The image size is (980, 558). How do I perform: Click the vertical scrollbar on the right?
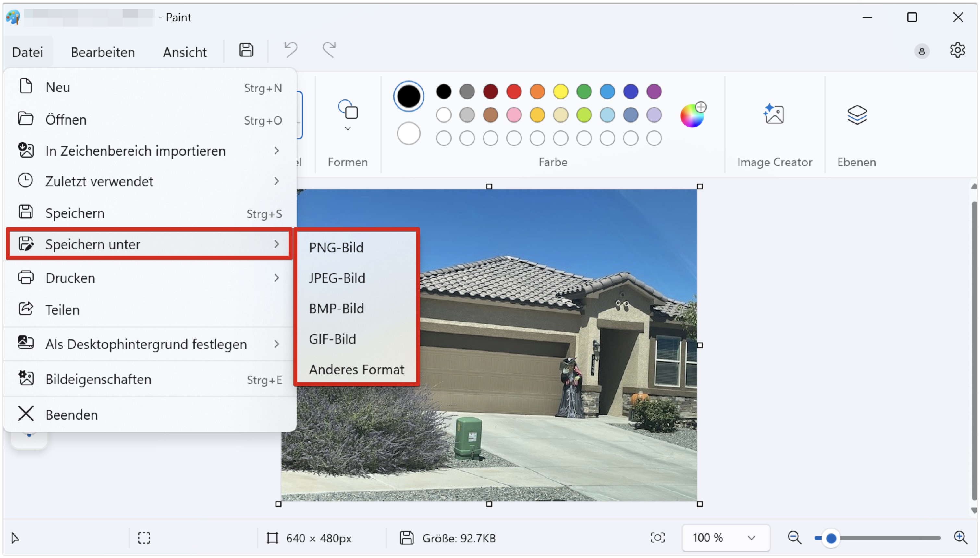pyautogui.click(x=974, y=345)
